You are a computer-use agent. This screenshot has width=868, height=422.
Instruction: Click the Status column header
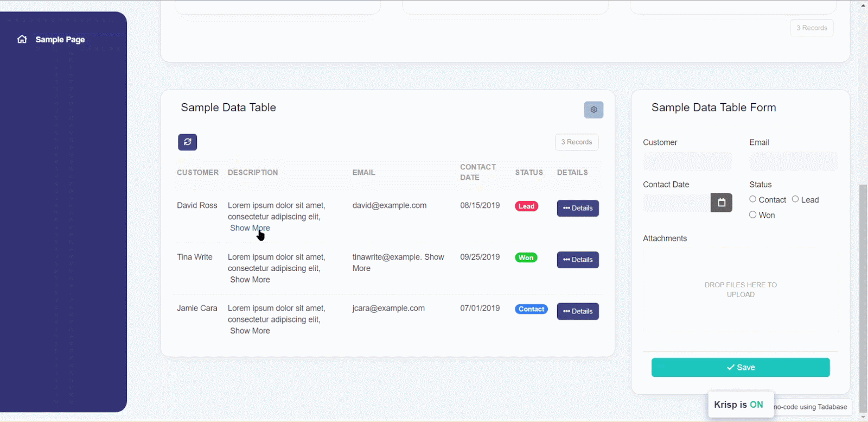point(529,173)
